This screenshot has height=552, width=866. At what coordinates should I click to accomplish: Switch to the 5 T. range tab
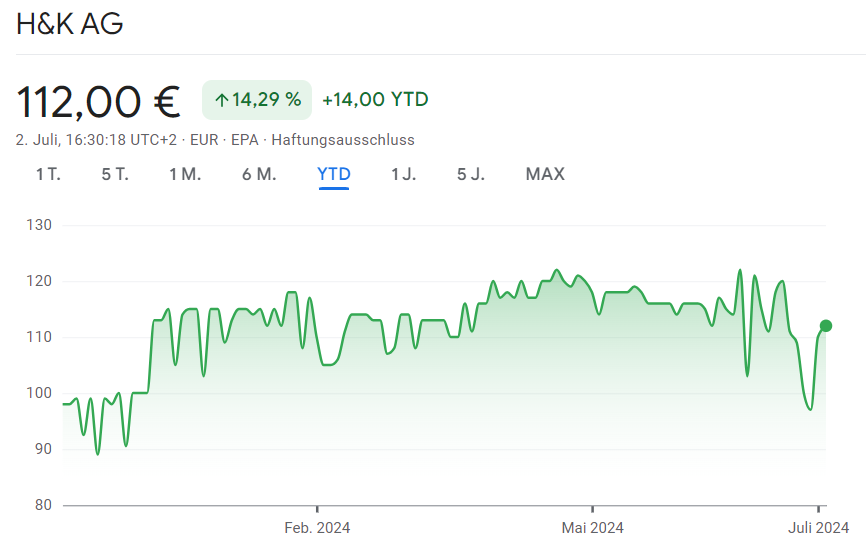coord(115,175)
